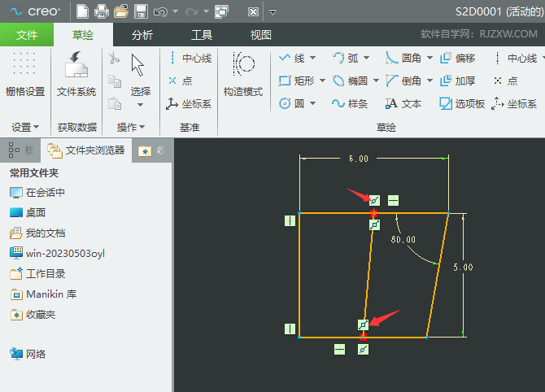Open the 圆 tool dropdown arrow
Viewport: 545px width, 392px height.
[312, 103]
